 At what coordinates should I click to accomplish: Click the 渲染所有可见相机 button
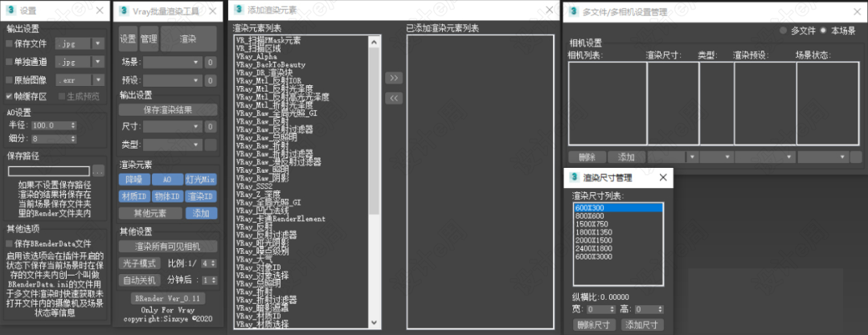[x=167, y=246]
